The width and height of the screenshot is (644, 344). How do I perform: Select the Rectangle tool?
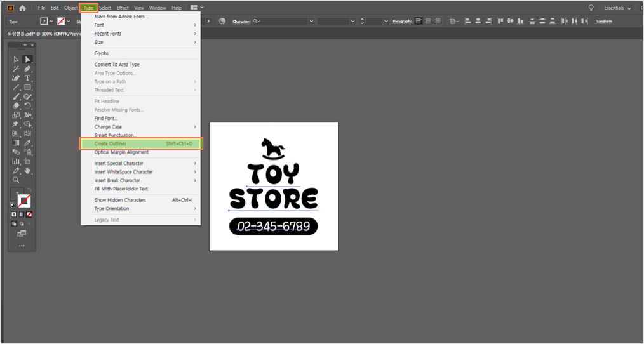[27, 88]
